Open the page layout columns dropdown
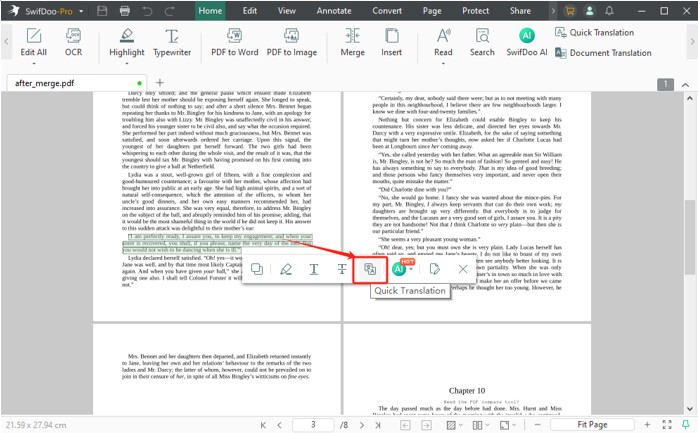 click(480, 425)
